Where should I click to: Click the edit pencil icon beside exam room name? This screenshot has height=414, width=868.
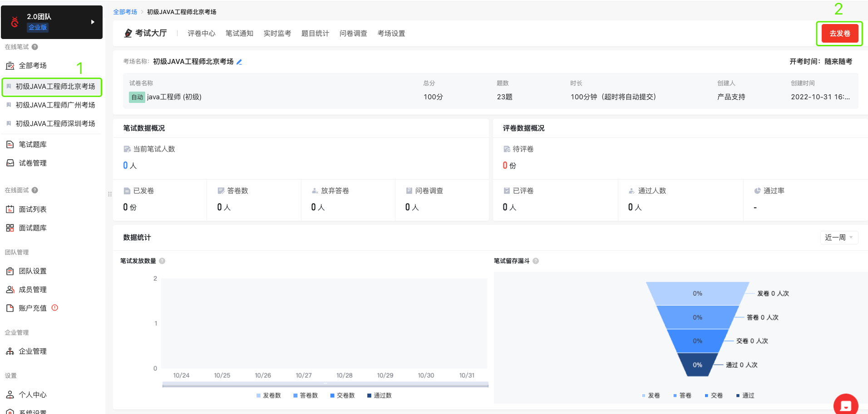239,62
